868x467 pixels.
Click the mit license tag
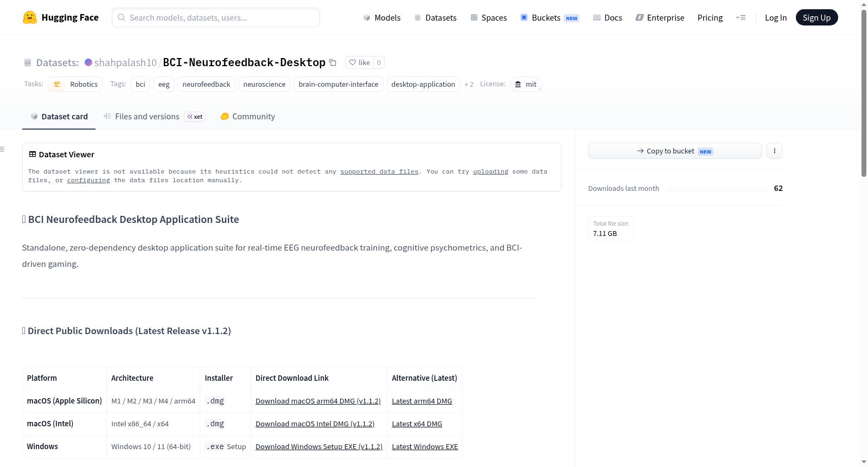point(526,84)
